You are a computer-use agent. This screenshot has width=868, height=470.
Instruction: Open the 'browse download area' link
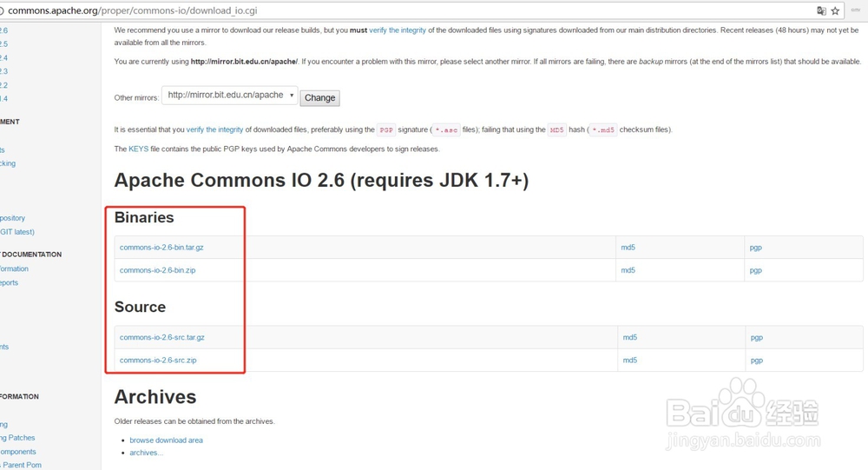click(x=166, y=440)
